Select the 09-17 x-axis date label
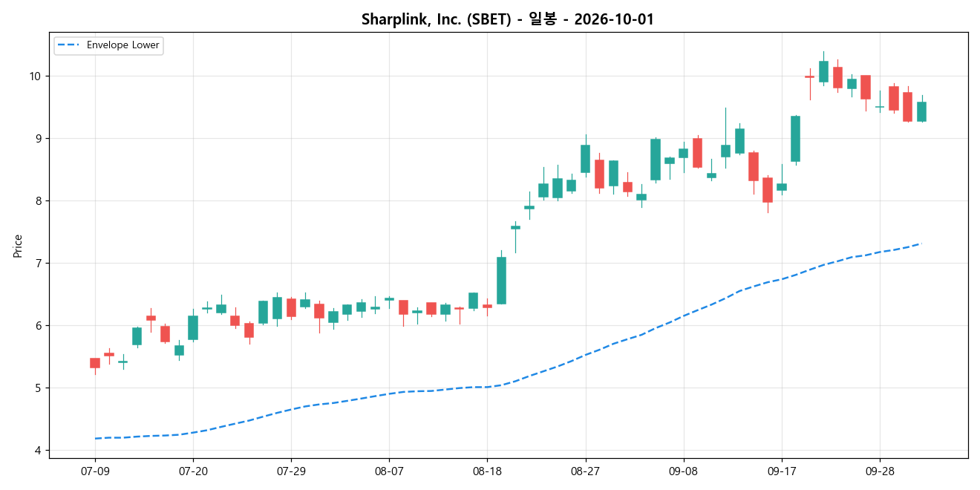Image resolution: width=980 pixels, height=490 pixels. [x=781, y=471]
